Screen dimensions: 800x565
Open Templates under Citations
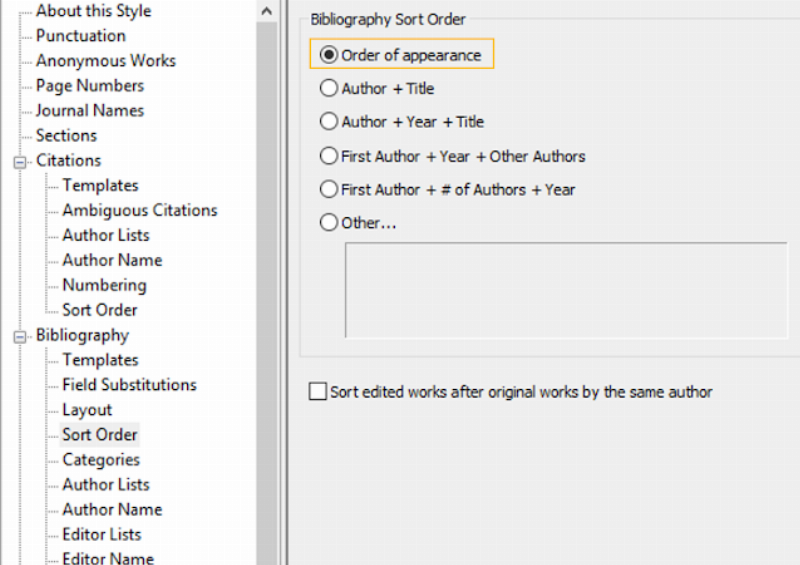tap(100, 185)
